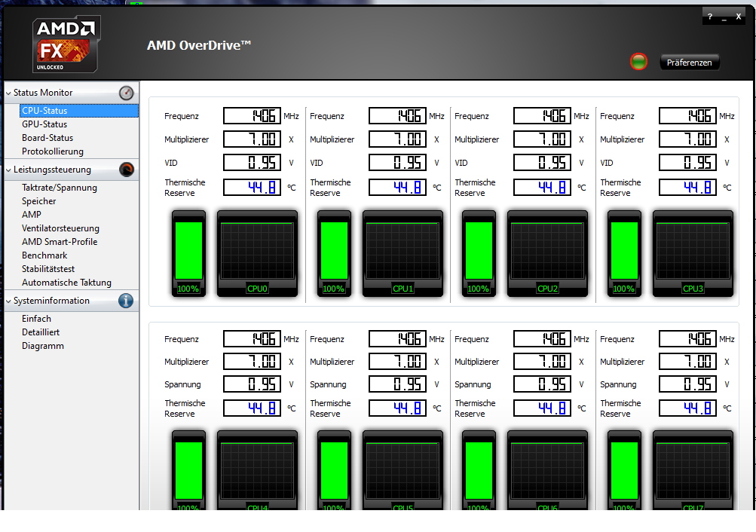Open GPU-Status page
Image resolution: width=756 pixels, height=532 pixels.
[x=44, y=124]
